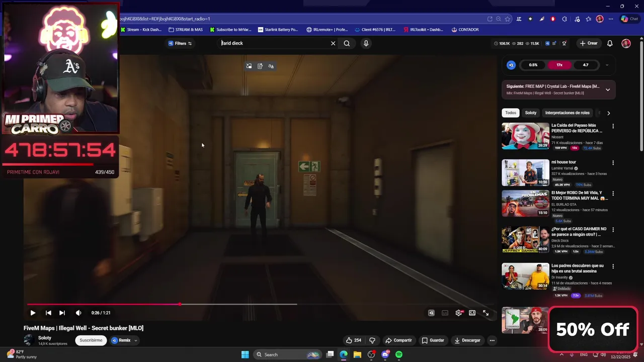Open Los padres descubren video title

point(578,268)
